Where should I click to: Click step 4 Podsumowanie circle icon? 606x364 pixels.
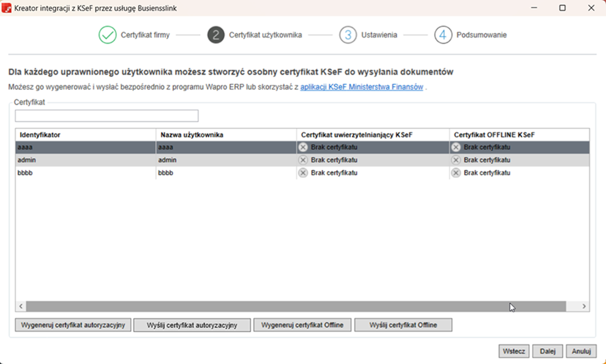click(x=443, y=35)
